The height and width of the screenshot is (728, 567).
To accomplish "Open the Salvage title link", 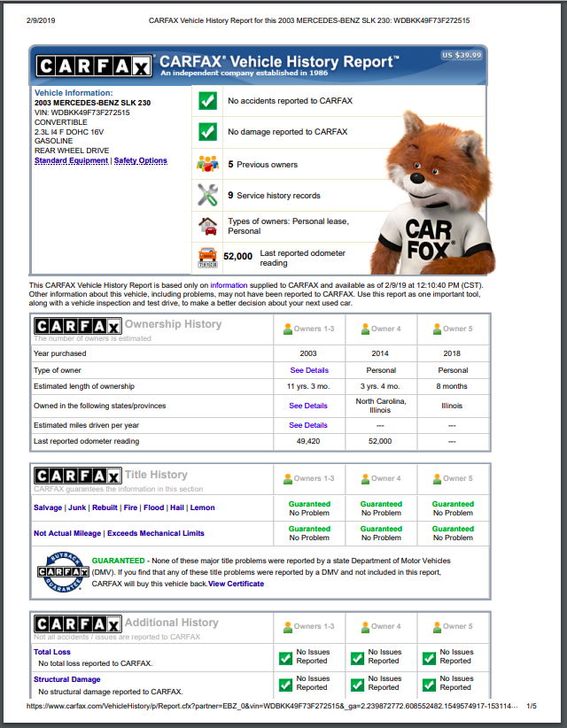I will point(48,507).
